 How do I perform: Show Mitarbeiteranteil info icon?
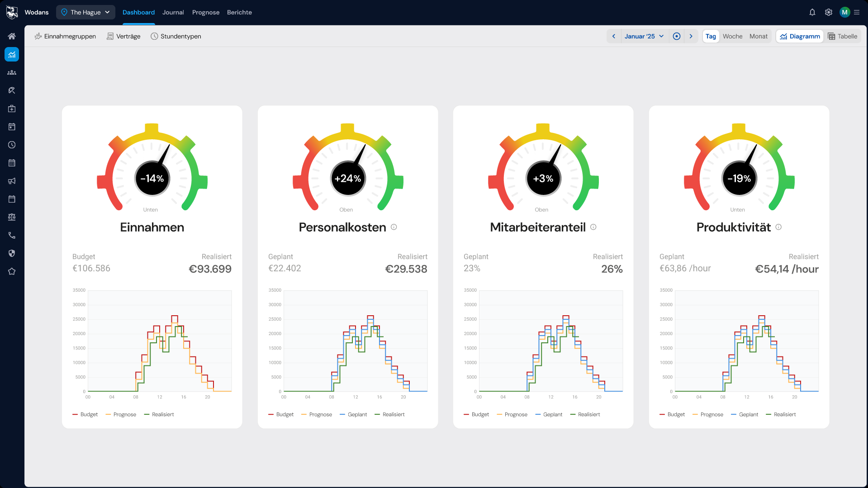coord(593,227)
